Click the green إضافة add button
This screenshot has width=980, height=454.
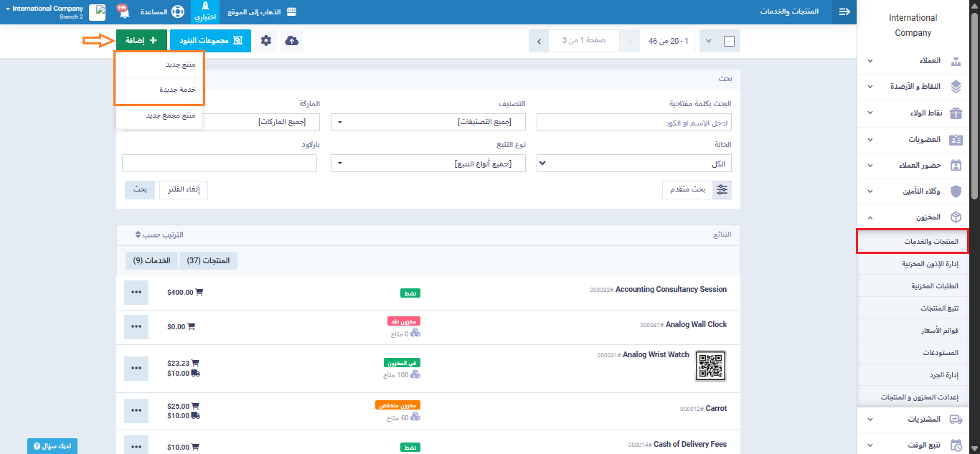point(141,41)
